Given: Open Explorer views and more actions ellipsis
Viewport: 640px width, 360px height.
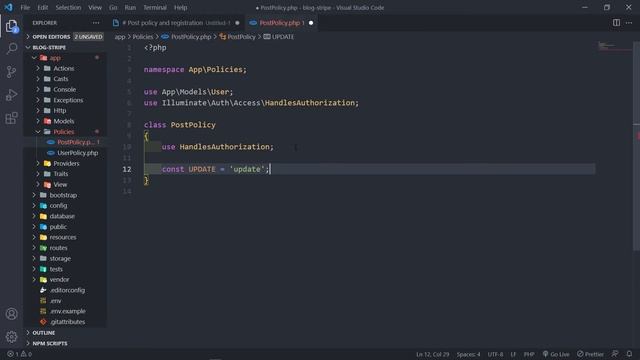Looking at the screenshot, I should click(x=96, y=23).
